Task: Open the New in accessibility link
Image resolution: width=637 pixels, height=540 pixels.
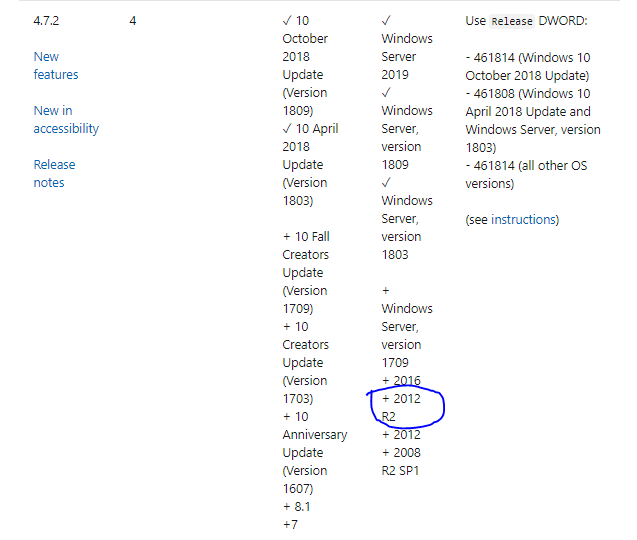Action: (x=66, y=120)
